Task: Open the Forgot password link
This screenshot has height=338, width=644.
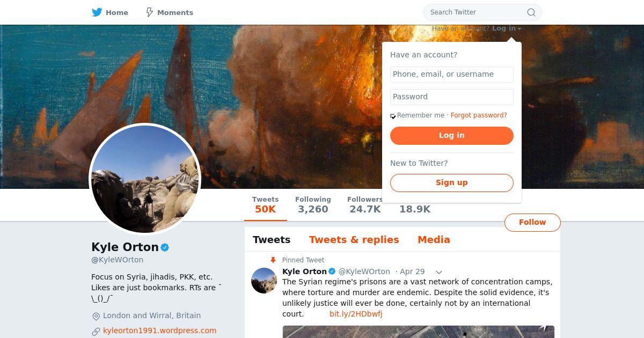Action: pos(479,115)
